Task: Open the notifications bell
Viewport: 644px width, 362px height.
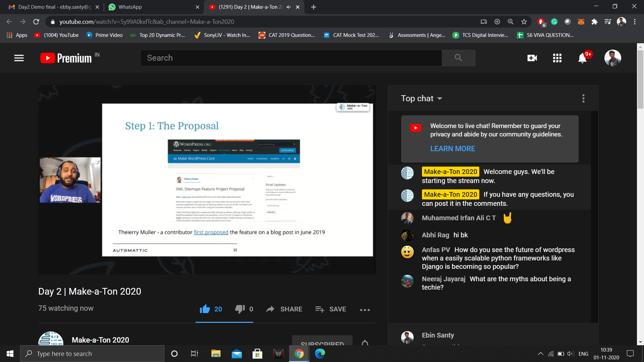Action: tap(582, 58)
